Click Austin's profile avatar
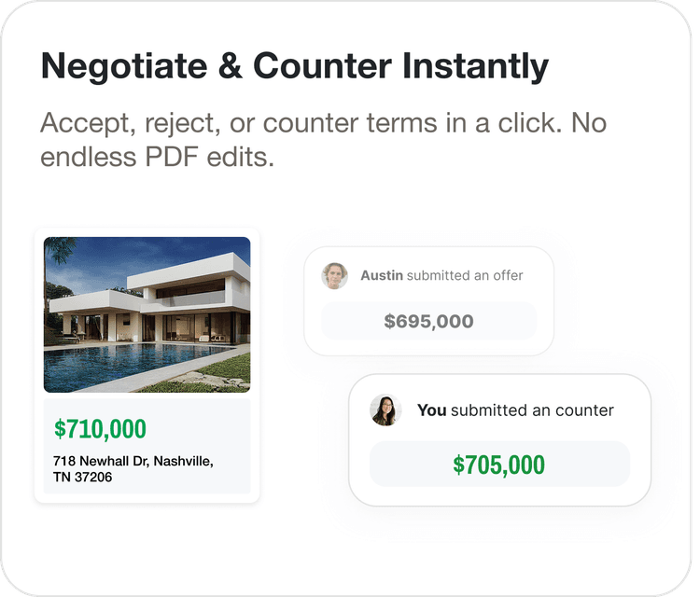 tap(335, 275)
